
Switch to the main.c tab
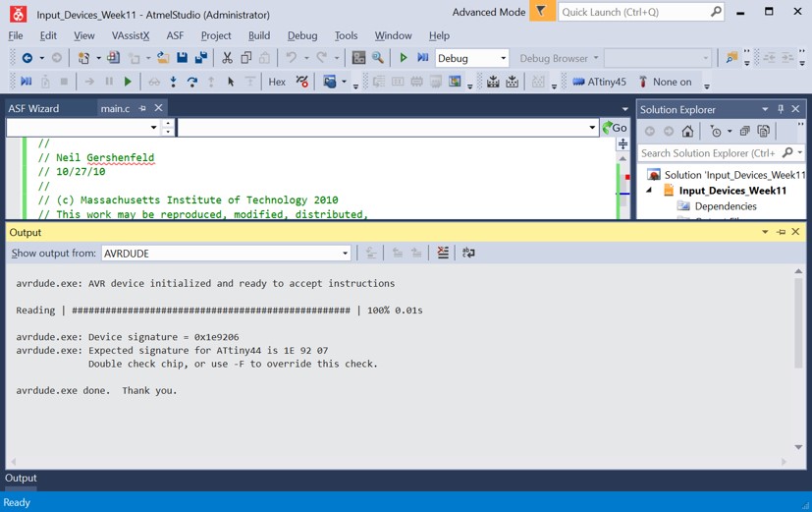click(x=115, y=108)
